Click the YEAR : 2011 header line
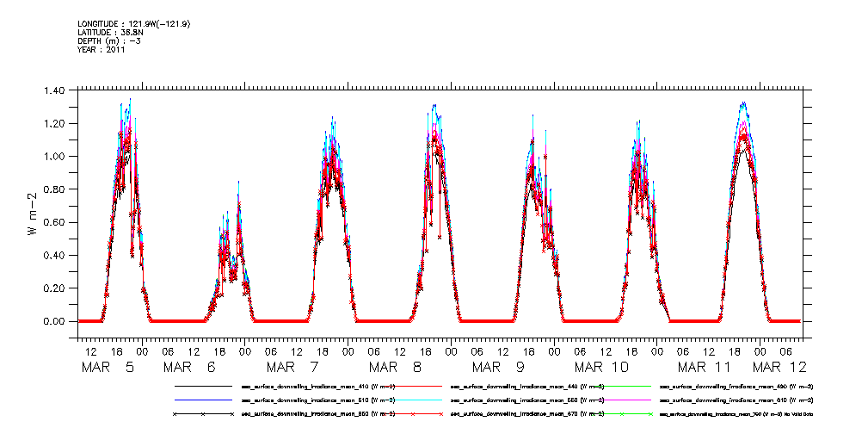The height and width of the screenshot is (434, 868). point(102,49)
